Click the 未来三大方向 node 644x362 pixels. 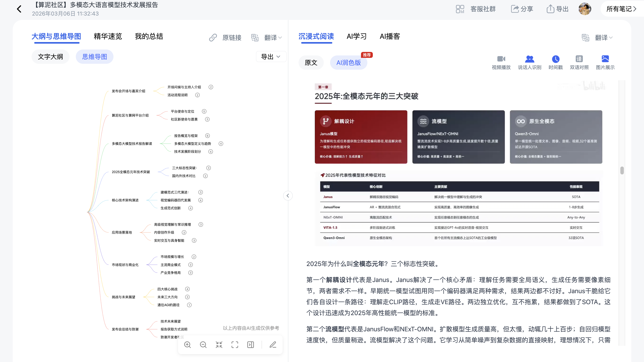[167, 297]
